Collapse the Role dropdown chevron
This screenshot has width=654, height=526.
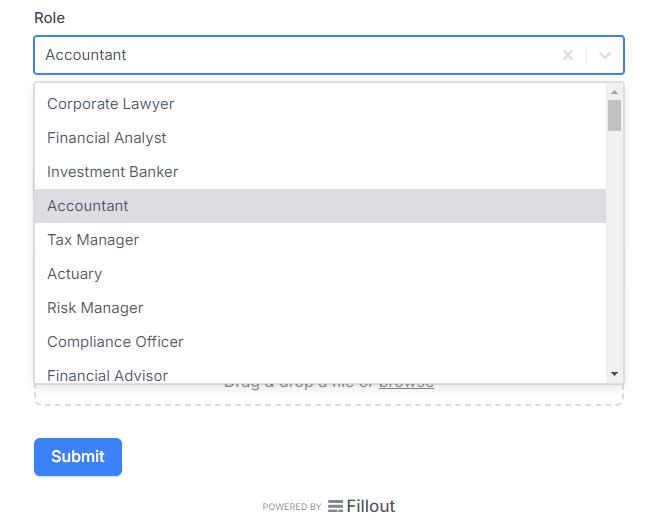(605, 55)
